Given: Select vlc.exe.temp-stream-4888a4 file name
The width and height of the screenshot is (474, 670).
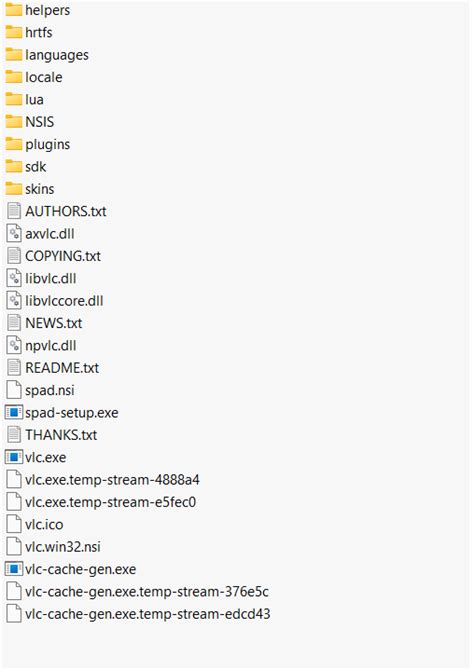Looking at the screenshot, I should (112, 480).
